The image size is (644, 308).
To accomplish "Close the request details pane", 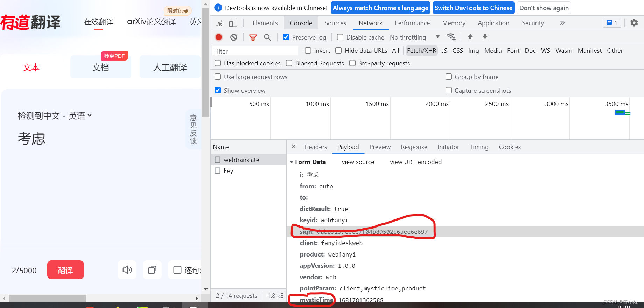I will (294, 147).
